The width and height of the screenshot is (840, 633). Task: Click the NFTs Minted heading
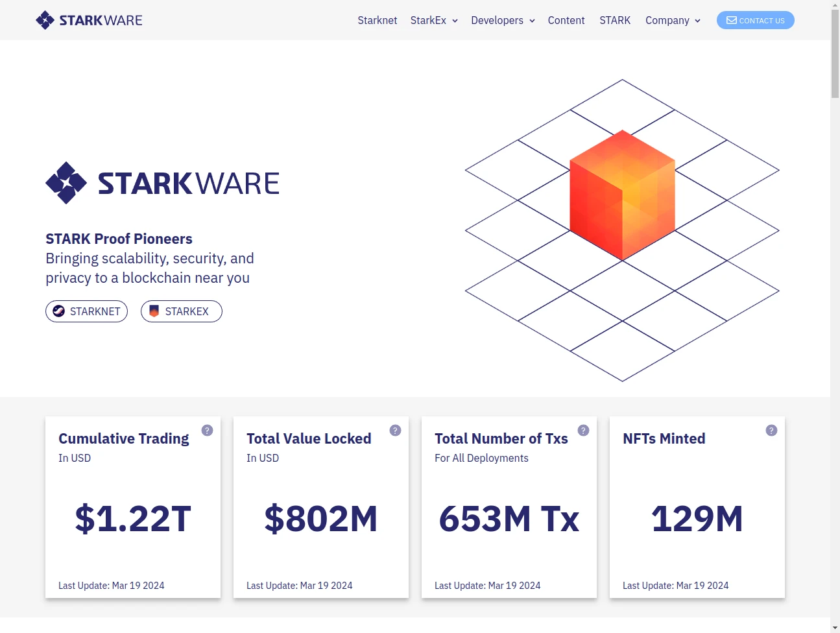(664, 438)
